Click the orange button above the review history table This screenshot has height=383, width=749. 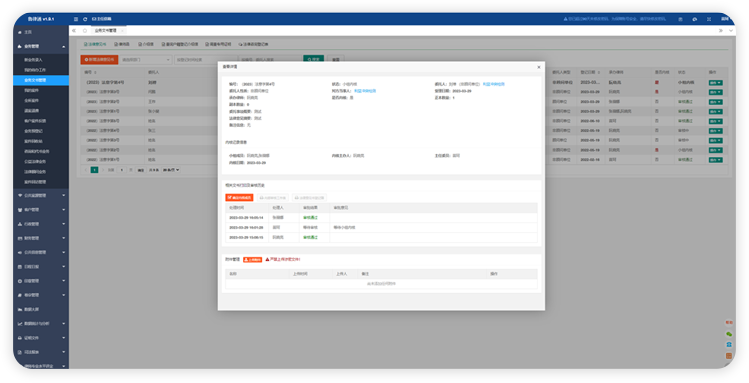(x=239, y=197)
